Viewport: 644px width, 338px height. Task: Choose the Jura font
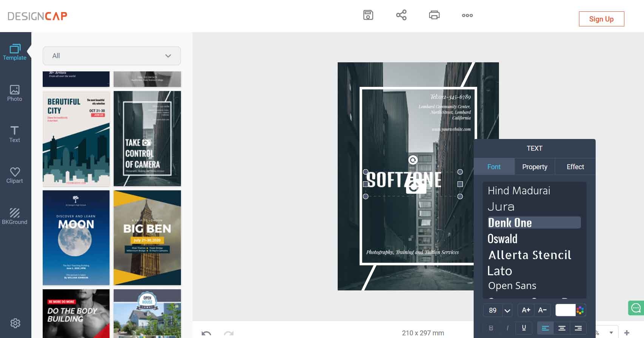click(501, 207)
